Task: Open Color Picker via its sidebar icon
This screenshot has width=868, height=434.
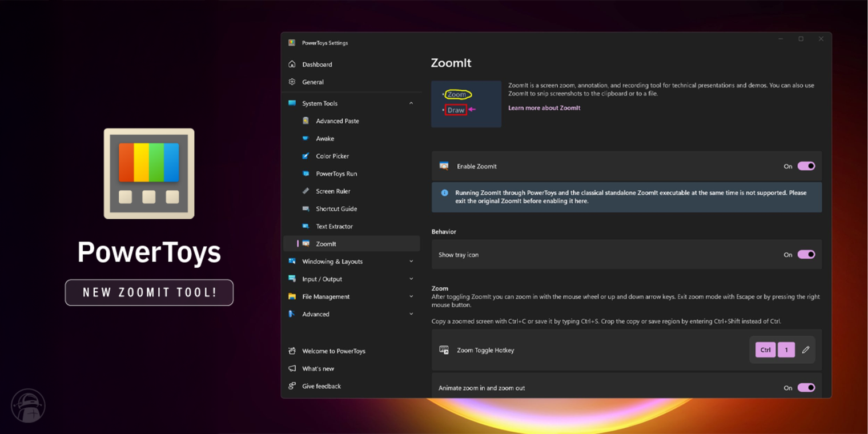Action: 307,156
